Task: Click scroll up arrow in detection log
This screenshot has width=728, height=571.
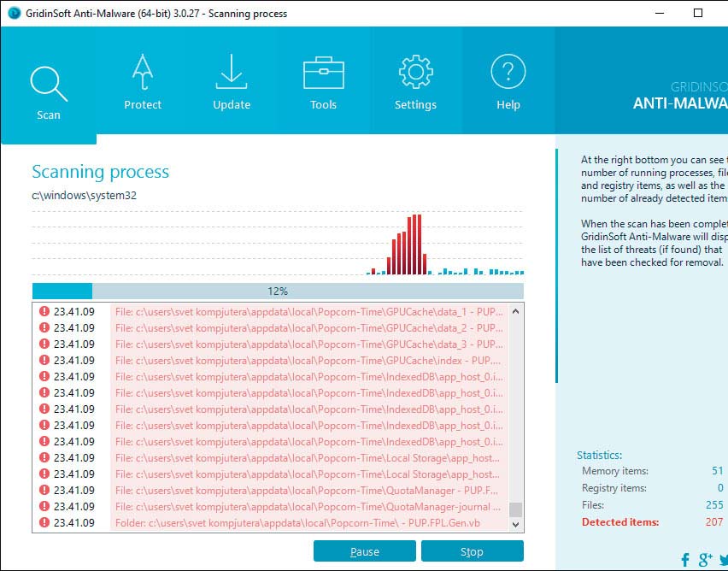Action: [x=515, y=311]
